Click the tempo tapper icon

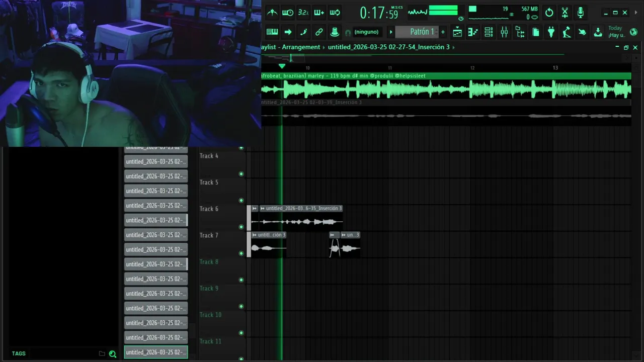(567, 32)
